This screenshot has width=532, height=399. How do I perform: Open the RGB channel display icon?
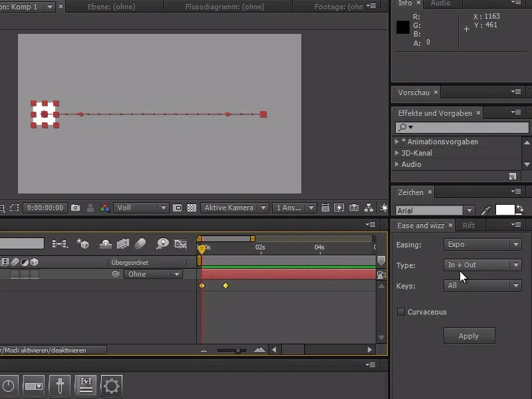coord(105,207)
